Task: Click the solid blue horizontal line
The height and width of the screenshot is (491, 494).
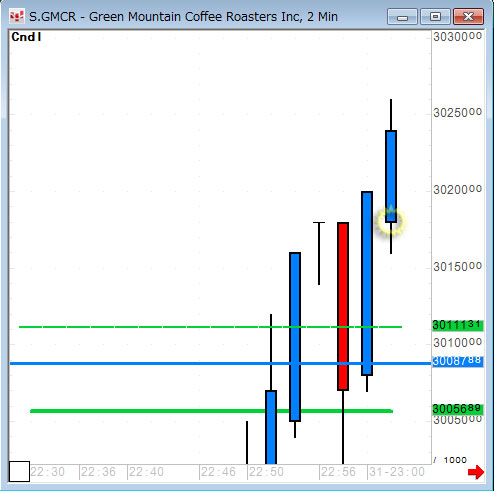Action: click(x=220, y=363)
